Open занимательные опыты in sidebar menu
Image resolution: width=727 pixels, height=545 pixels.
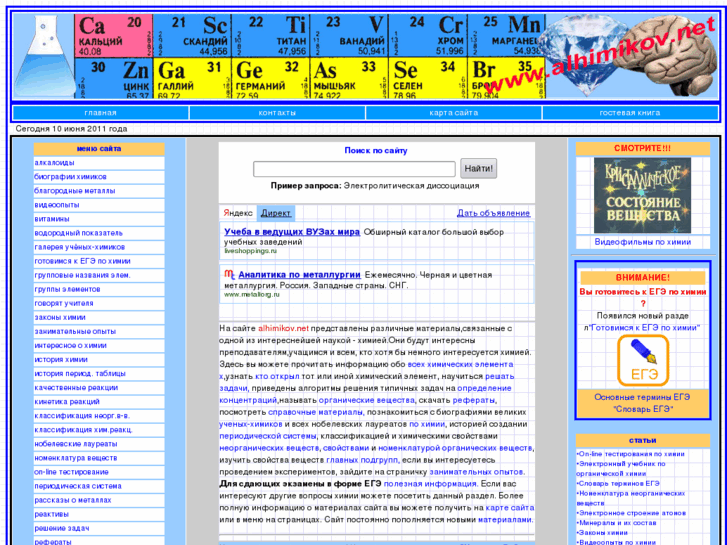75,331
